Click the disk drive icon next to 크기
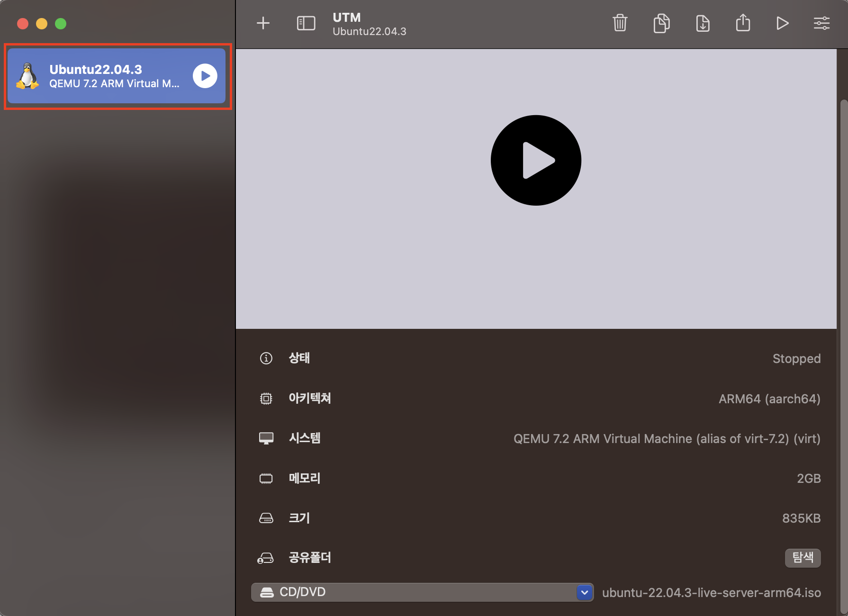 (266, 518)
